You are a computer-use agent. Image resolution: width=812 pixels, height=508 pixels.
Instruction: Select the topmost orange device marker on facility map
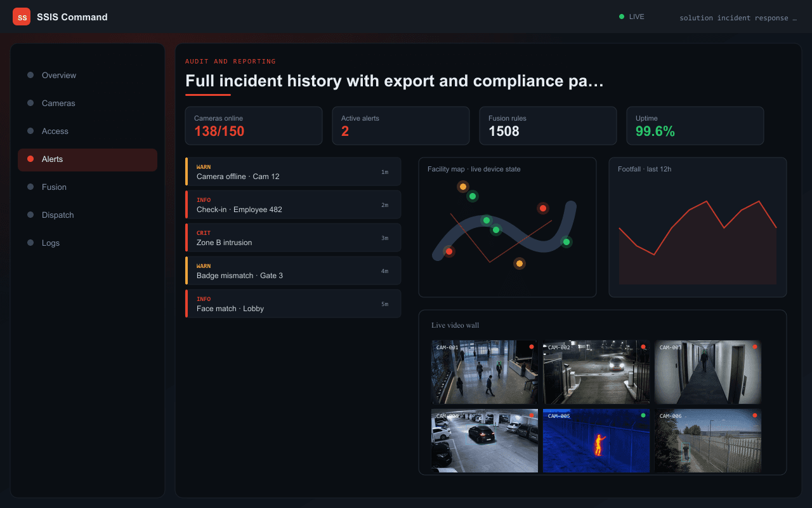463,187
